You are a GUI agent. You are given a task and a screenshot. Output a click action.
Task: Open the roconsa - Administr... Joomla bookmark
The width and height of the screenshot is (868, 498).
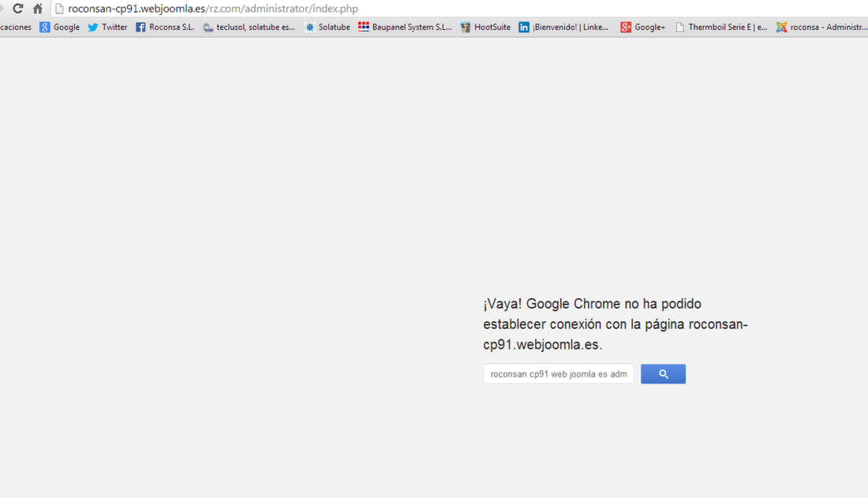(x=821, y=27)
